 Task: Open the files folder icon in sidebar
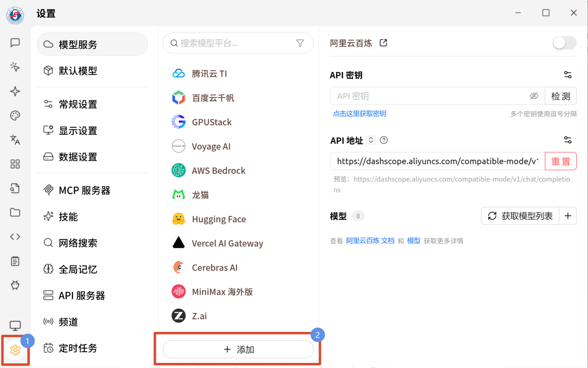click(15, 213)
